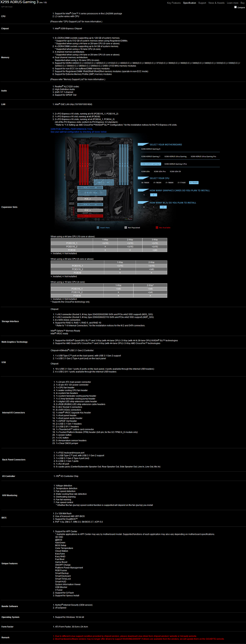The height and width of the screenshot is (644, 246).
Task: Click the 'Storage Interface' row label
Action: coord(10,321)
